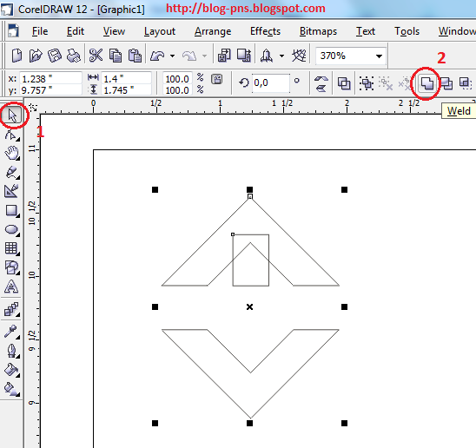The image size is (476, 448).
Task: Click the Trim shaping button
Action: tap(446, 82)
